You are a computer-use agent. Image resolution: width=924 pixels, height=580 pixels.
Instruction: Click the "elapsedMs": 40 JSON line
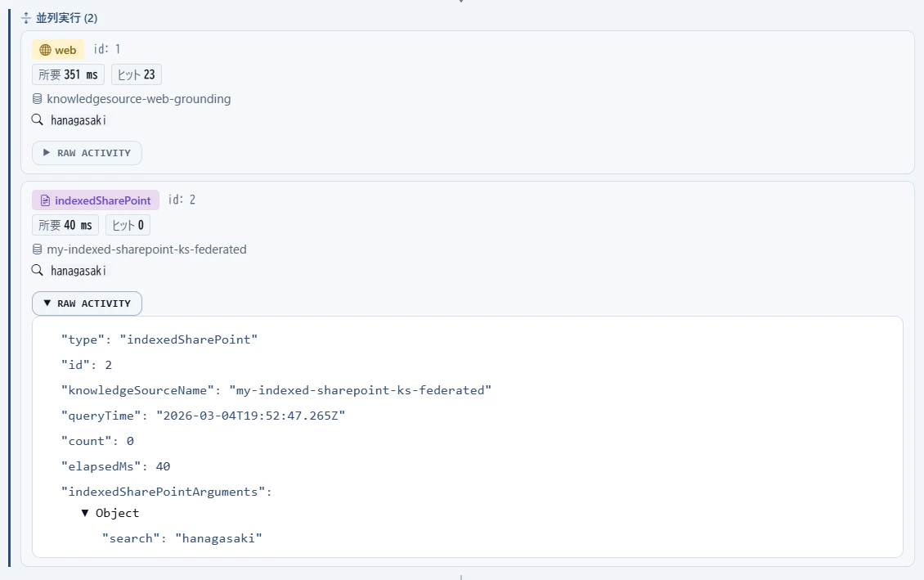point(116,466)
